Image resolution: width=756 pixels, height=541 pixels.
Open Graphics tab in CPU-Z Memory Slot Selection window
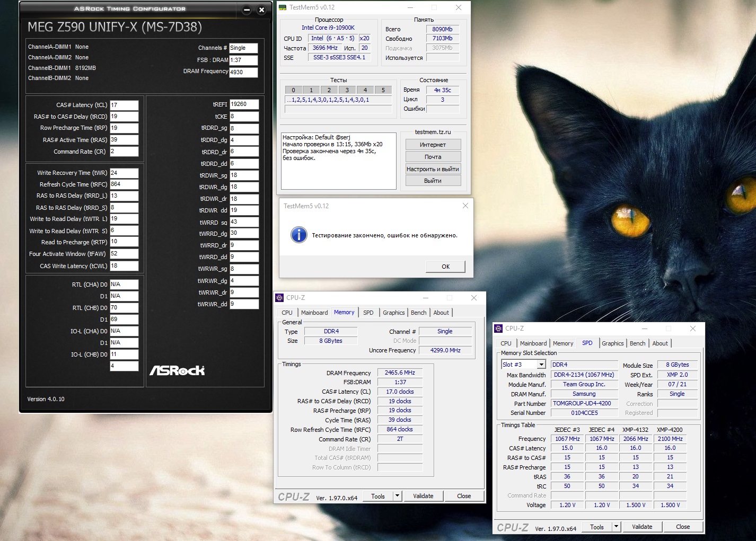click(613, 343)
